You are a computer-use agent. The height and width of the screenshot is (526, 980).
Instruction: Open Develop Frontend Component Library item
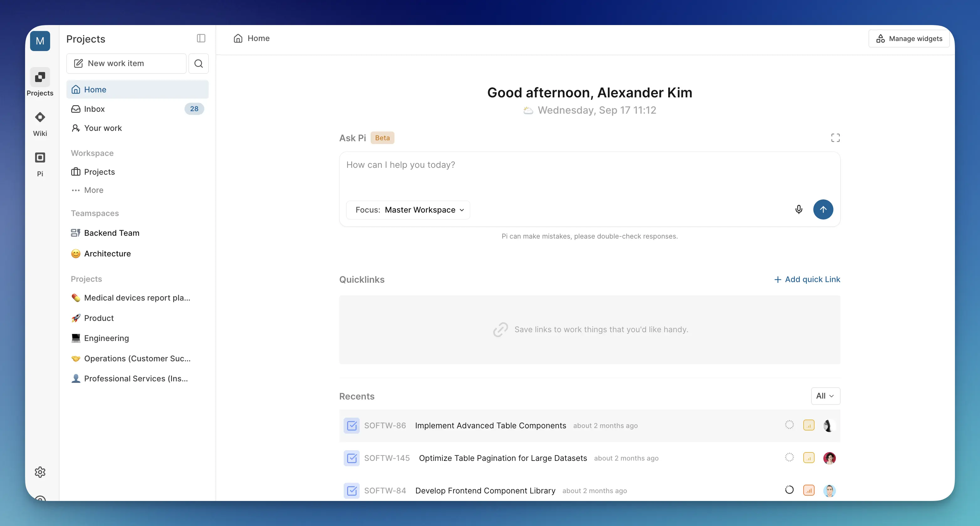coord(485,491)
